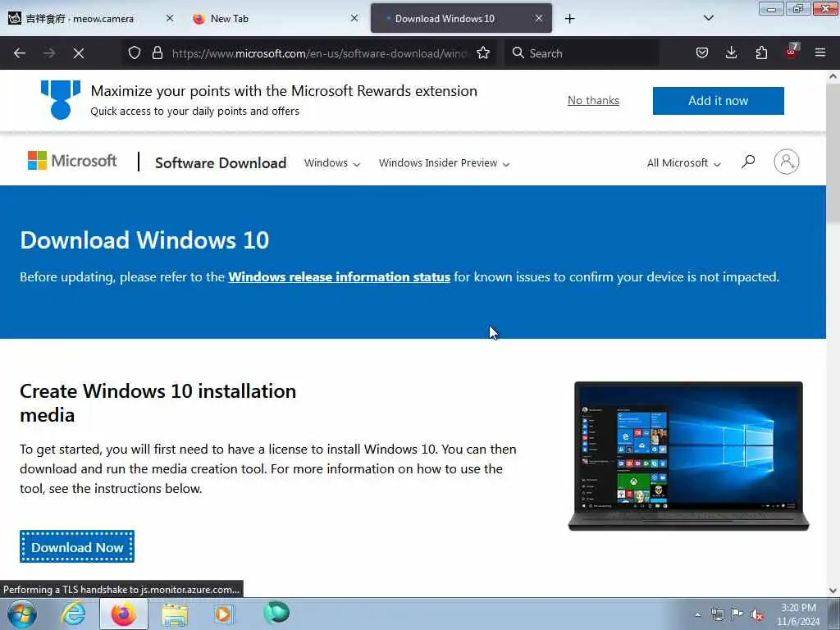Click the Microsoft Rewards medal icon
840x630 pixels.
(x=61, y=99)
